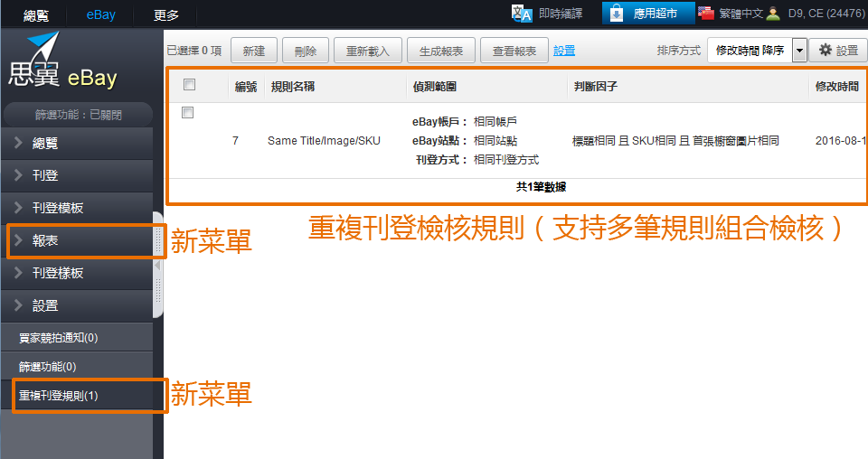
Task: Click the 2016-08-1 modified time cell
Action: coord(840,140)
